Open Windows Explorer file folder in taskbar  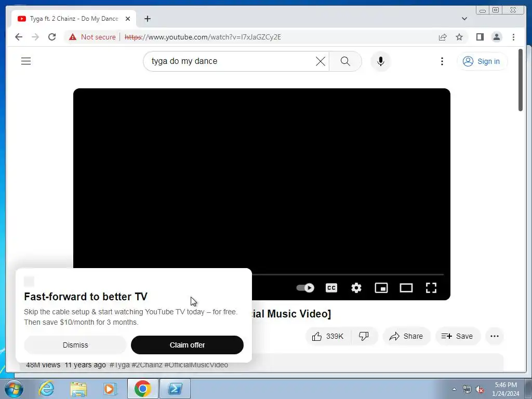coord(78,389)
